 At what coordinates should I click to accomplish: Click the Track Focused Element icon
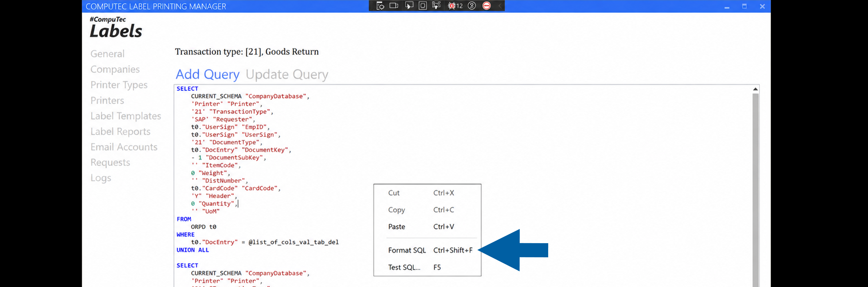point(436,6)
